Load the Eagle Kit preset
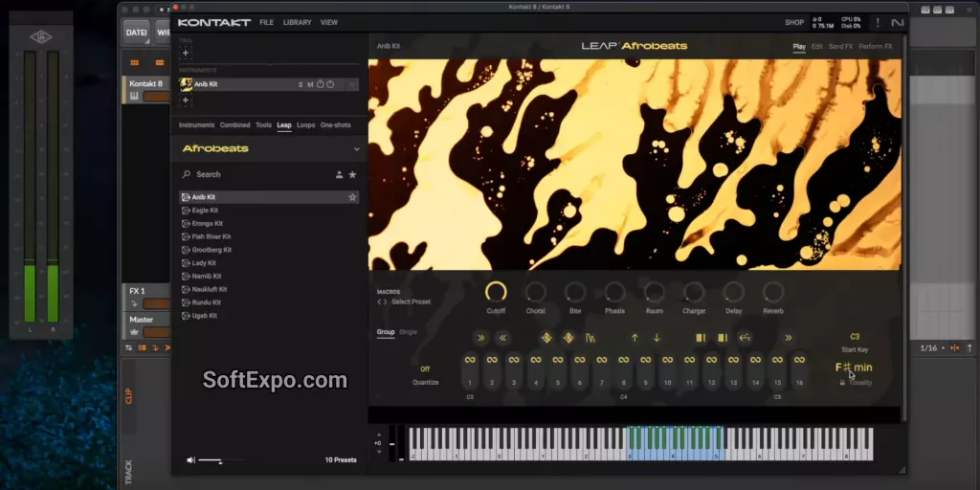980x490 pixels. 269,211
